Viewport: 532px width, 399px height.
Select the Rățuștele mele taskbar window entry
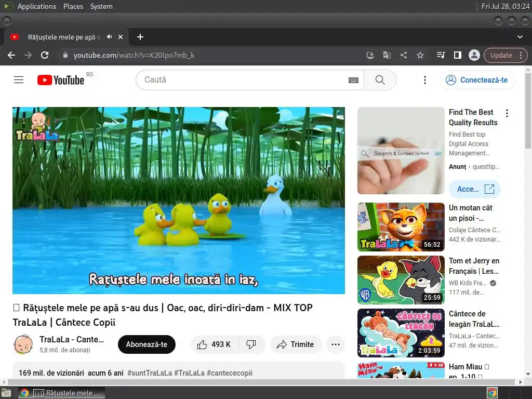click(69, 393)
